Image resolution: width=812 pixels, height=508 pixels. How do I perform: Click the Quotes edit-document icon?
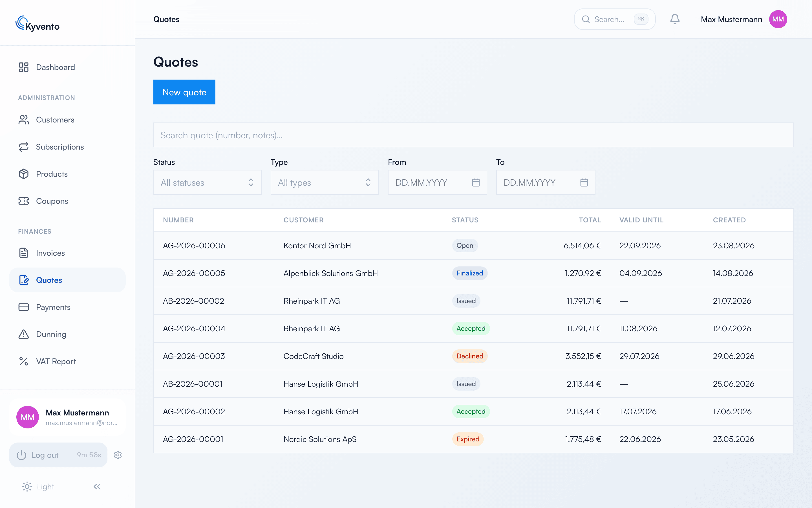pyautogui.click(x=23, y=280)
